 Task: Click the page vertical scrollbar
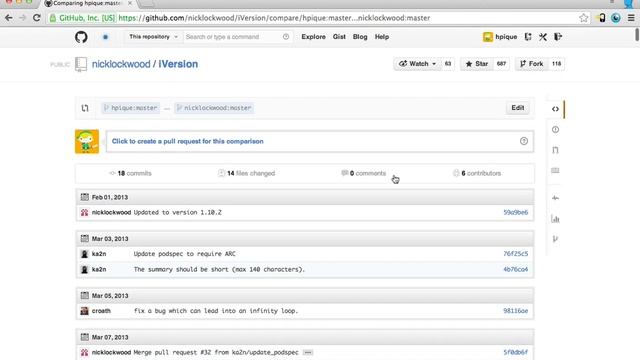point(637,35)
